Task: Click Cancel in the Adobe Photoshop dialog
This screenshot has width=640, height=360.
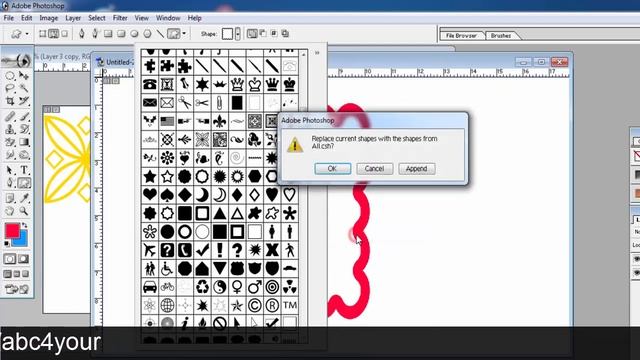Action: pos(374,169)
